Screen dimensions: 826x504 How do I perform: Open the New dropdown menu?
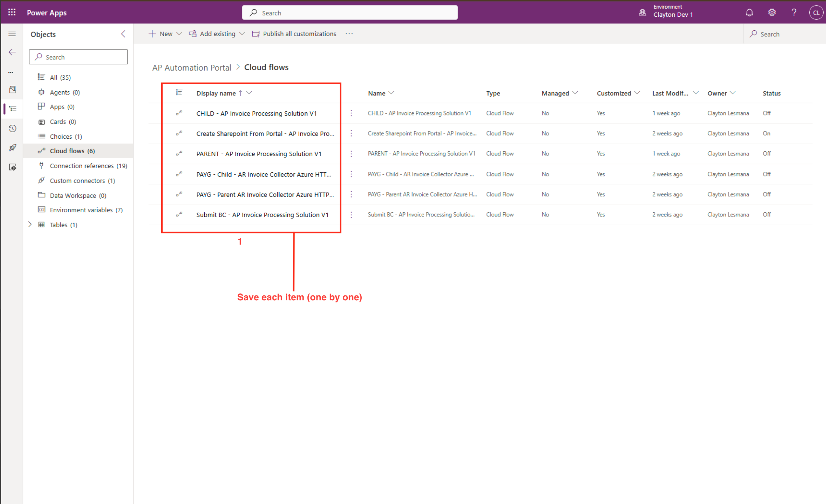(x=165, y=34)
